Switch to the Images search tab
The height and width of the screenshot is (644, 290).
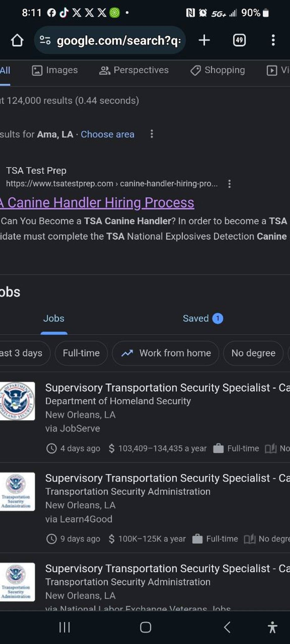[x=55, y=70]
